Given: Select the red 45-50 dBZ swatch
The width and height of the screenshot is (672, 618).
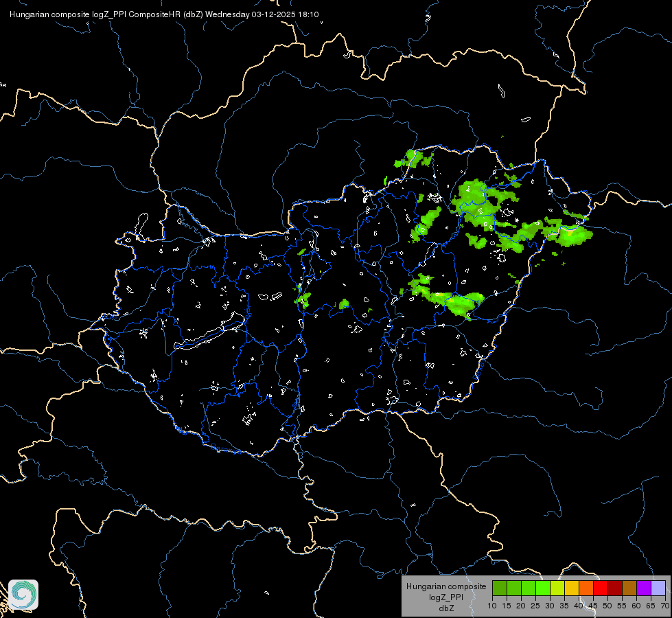Looking at the screenshot, I should [601, 588].
